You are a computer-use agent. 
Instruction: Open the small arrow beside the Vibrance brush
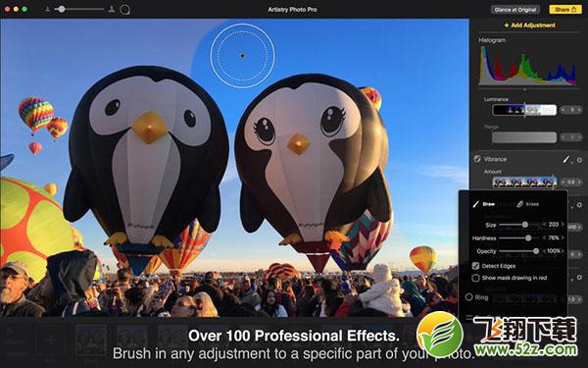click(x=571, y=163)
